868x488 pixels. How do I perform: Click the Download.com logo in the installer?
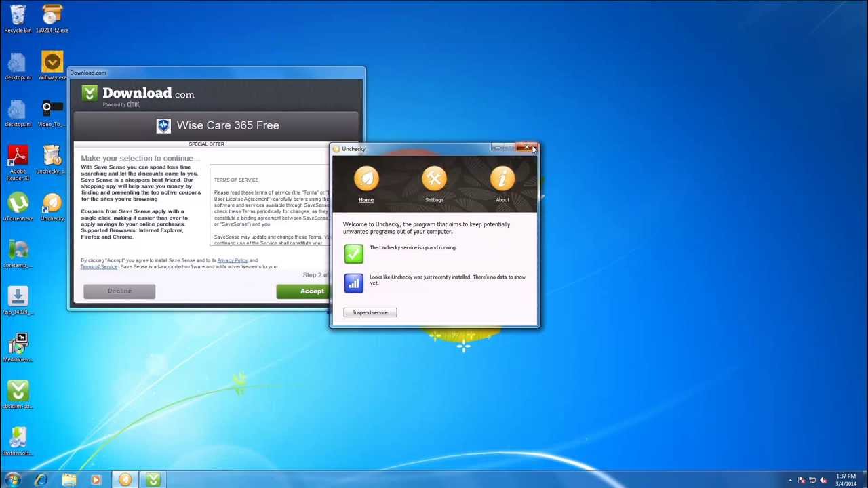click(138, 96)
